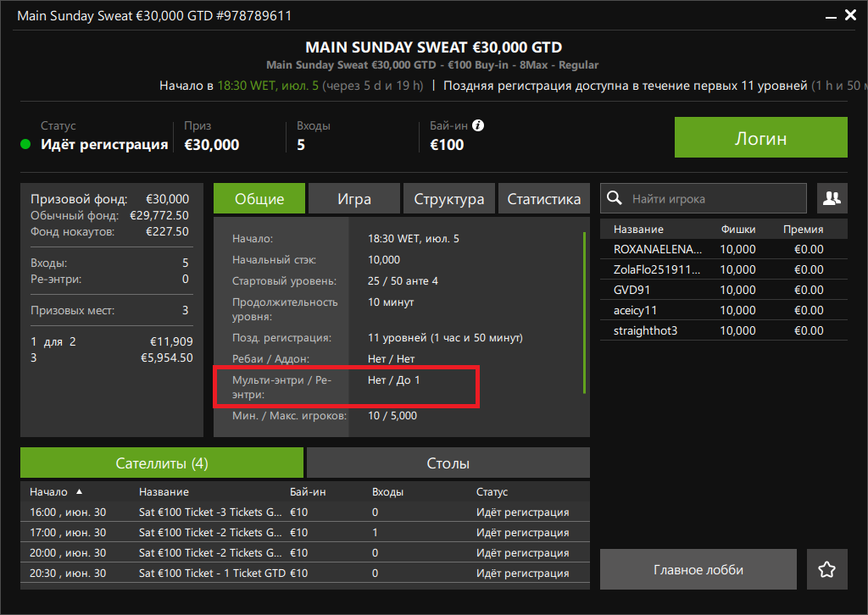Select player ZolaFlo251911... row
The height and width of the screenshot is (615, 868).
click(x=724, y=269)
